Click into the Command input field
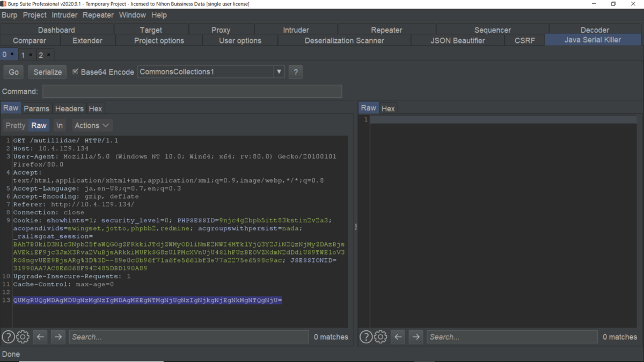The image size is (644, 362). pyautogui.click(x=192, y=91)
